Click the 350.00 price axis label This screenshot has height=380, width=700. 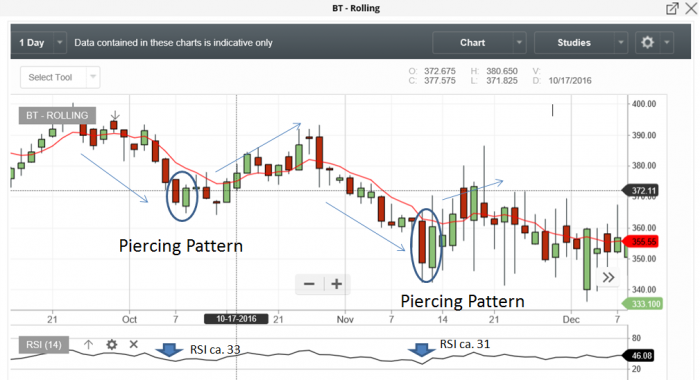[x=644, y=259]
